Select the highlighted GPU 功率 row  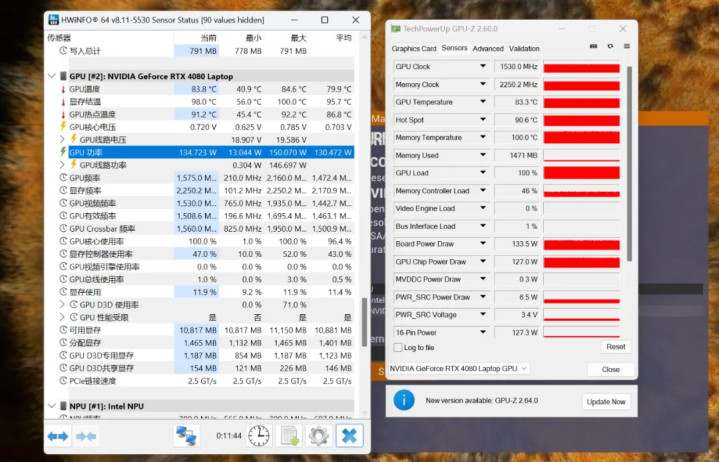pos(211,152)
